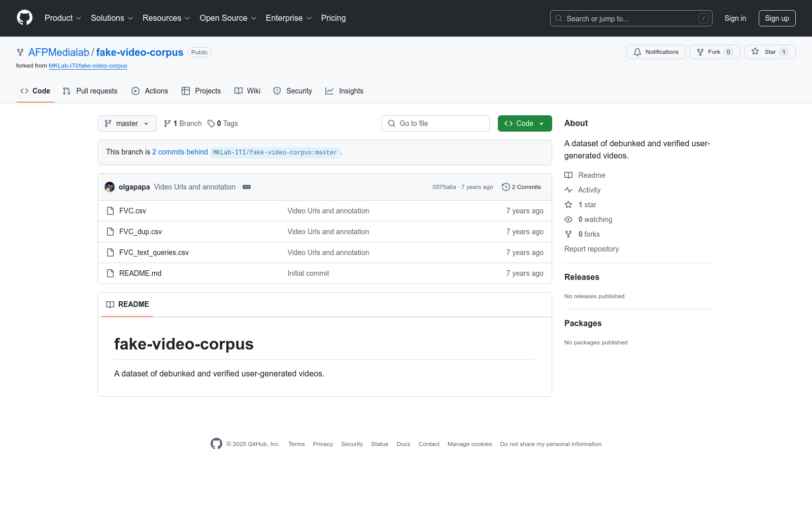The height and width of the screenshot is (508, 812).
Task: Open the Wiki tab
Action: (248, 91)
